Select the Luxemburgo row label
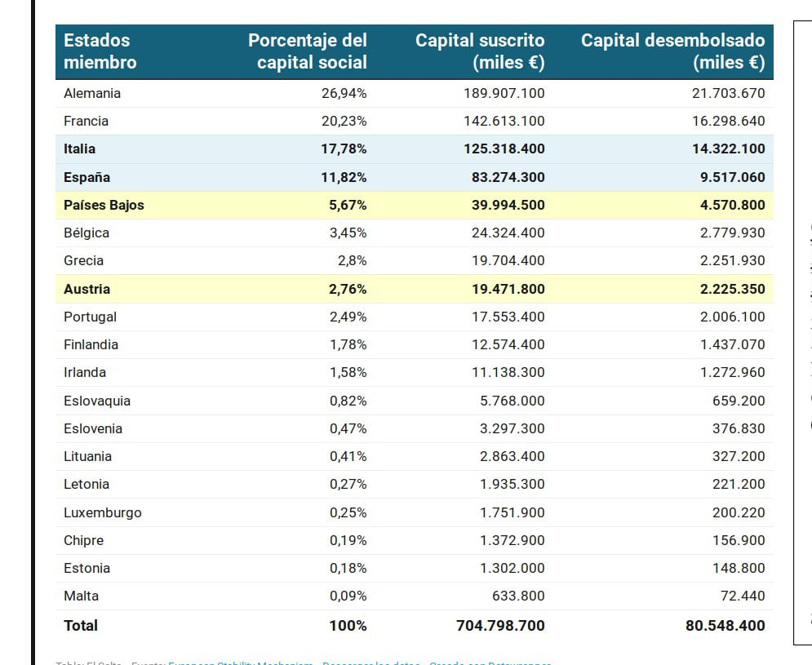The image size is (812, 665). (x=103, y=512)
